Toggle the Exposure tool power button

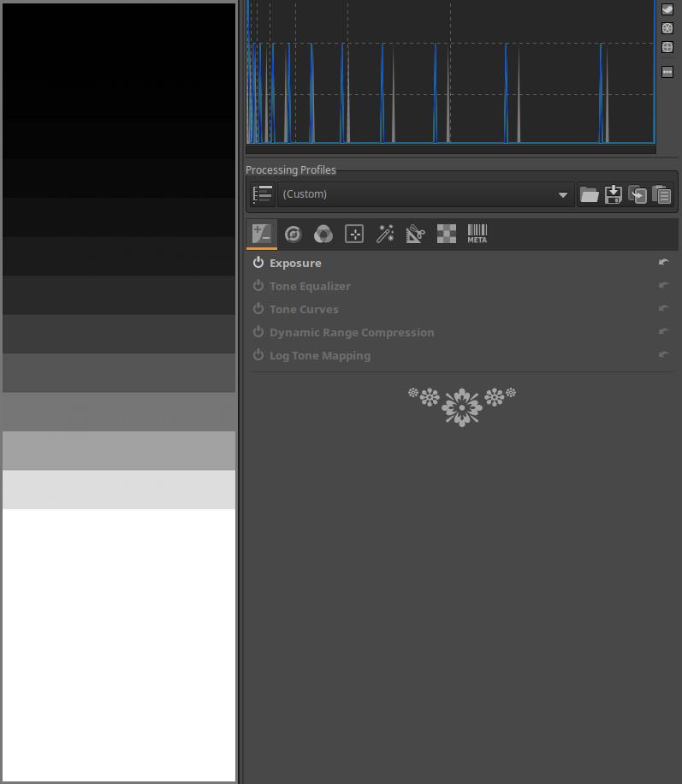click(x=258, y=263)
